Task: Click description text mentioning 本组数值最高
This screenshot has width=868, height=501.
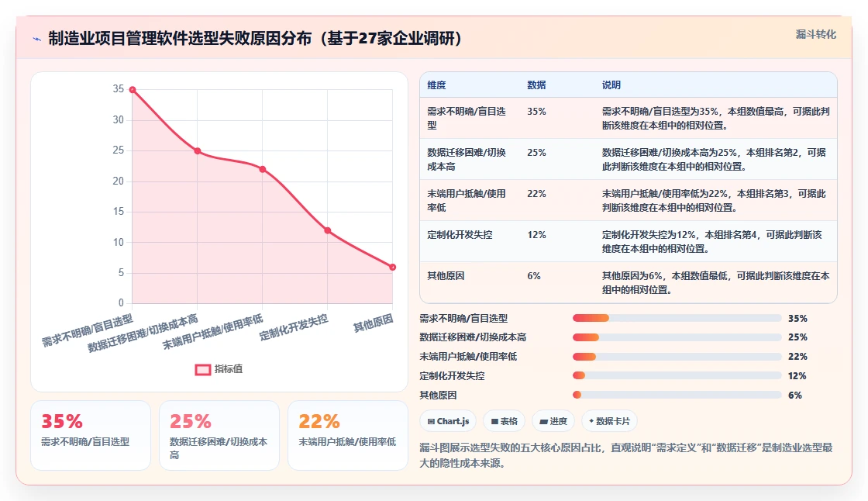Action: 716,119
